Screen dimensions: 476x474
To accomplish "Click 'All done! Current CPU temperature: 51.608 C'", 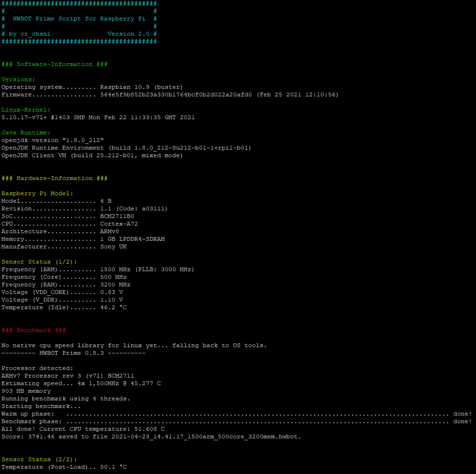I will (83, 429).
